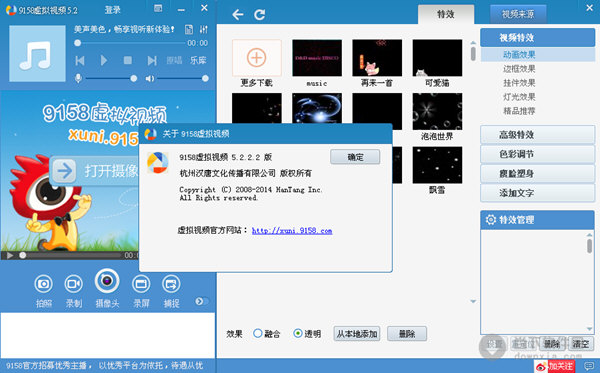600x373 pixels.
Task: Click the refresh icon in effects panel
Action: point(259,15)
